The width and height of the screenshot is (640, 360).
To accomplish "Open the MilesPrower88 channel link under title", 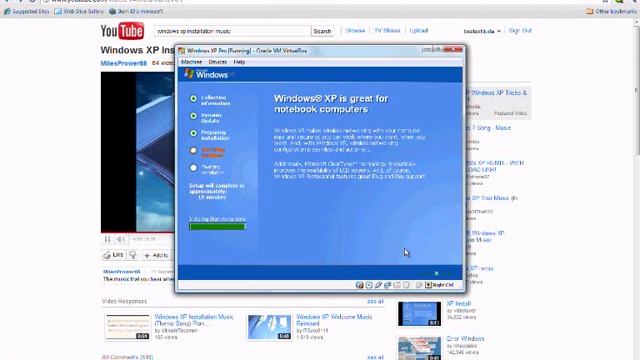I will [124, 63].
